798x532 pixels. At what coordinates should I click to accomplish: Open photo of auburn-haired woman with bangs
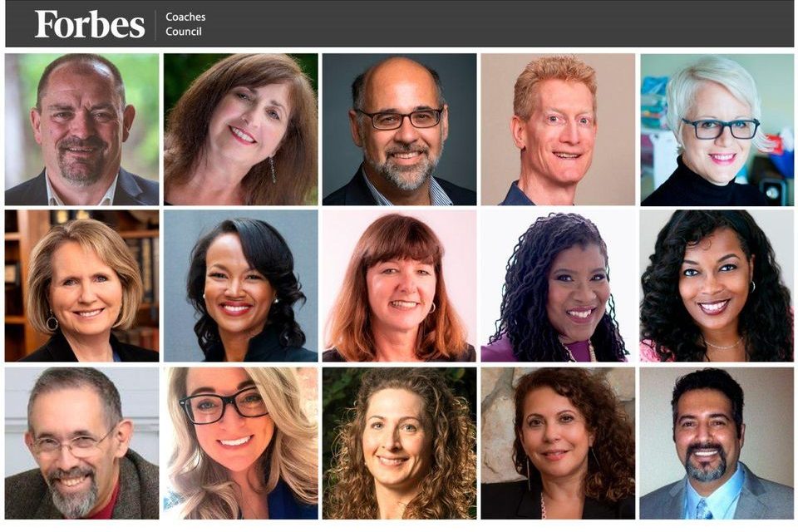pos(400,286)
